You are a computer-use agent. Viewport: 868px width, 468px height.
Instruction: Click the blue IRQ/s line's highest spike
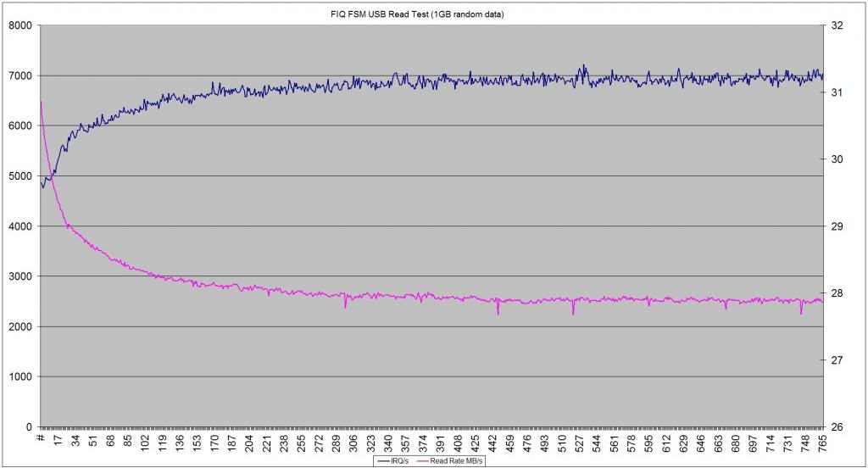click(x=583, y=65)
